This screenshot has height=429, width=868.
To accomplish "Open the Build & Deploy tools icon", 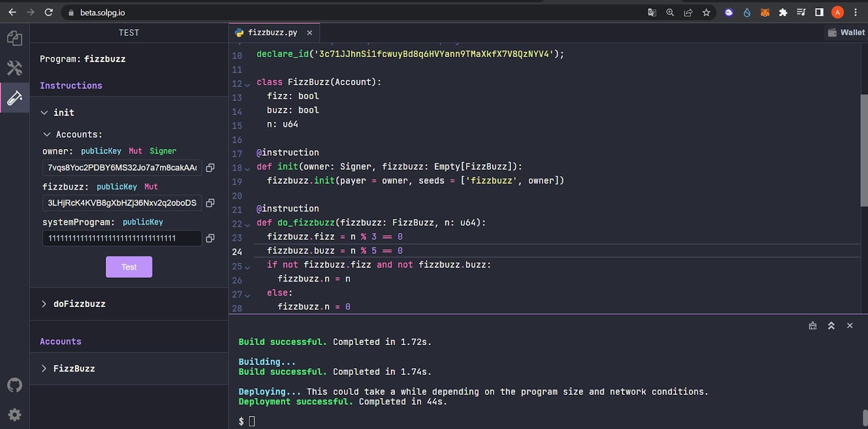I will tap(15, 68).
